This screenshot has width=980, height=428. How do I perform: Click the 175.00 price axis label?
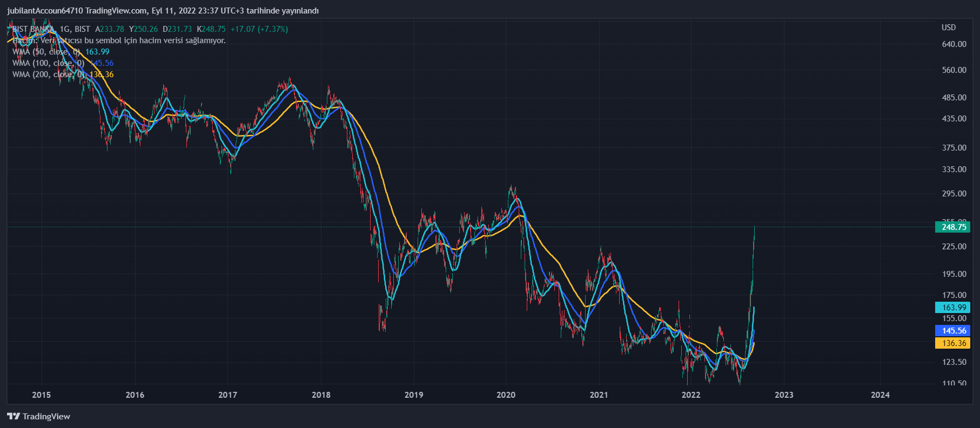coord(954,295)
